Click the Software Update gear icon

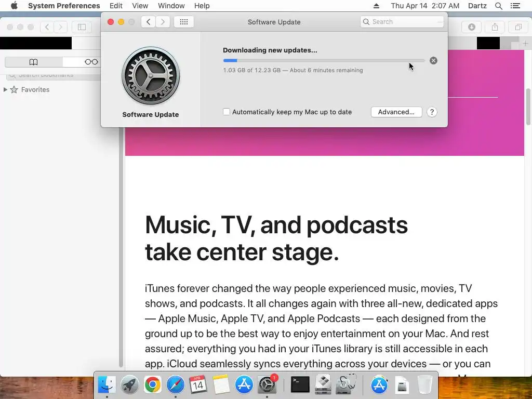coord(151,76)
